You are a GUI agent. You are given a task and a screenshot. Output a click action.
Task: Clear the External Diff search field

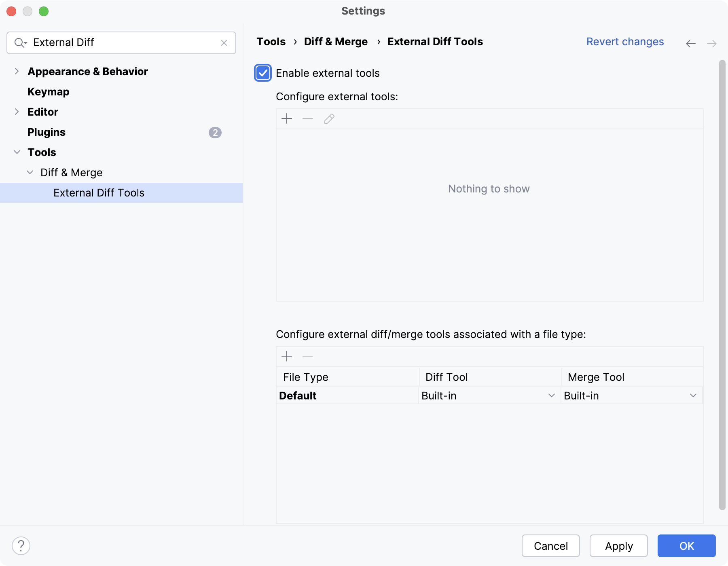tap(224, 42)
